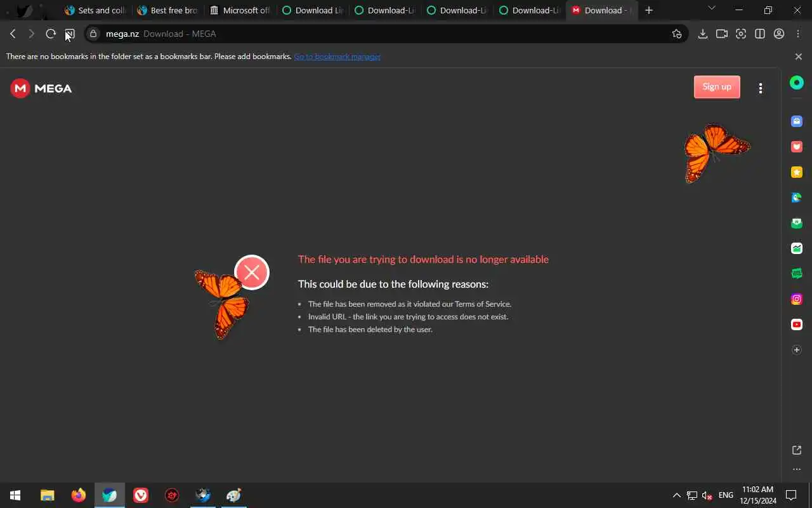Open the blue briefcase sidebar icon
The image size is (812, 508).
click(797, 121)
